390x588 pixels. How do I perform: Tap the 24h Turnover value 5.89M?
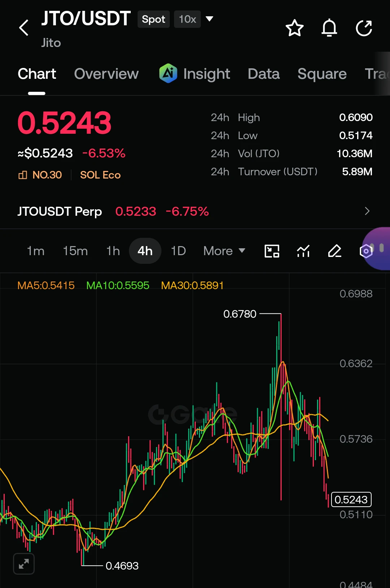(x=357, y=172)
